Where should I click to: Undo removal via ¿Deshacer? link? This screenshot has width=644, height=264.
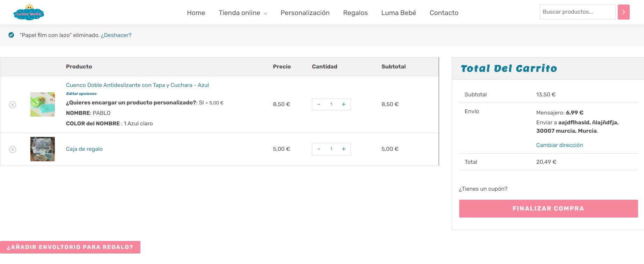116,35
